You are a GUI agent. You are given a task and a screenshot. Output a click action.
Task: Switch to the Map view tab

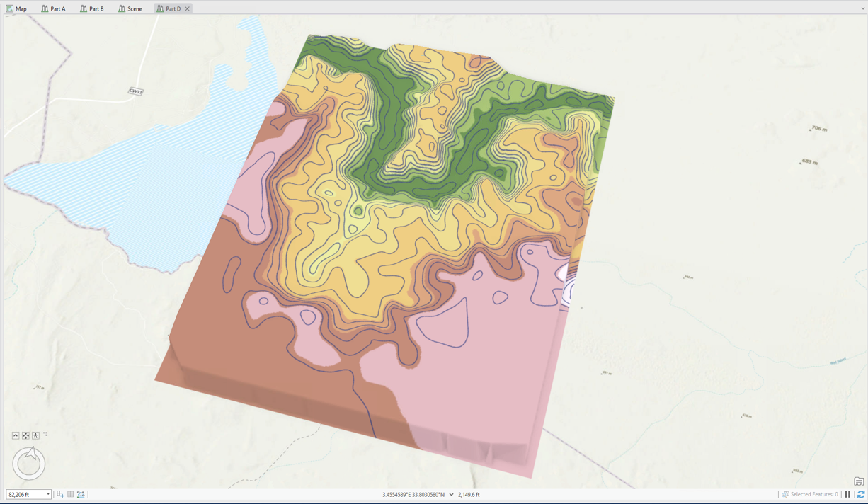point(16,8)
